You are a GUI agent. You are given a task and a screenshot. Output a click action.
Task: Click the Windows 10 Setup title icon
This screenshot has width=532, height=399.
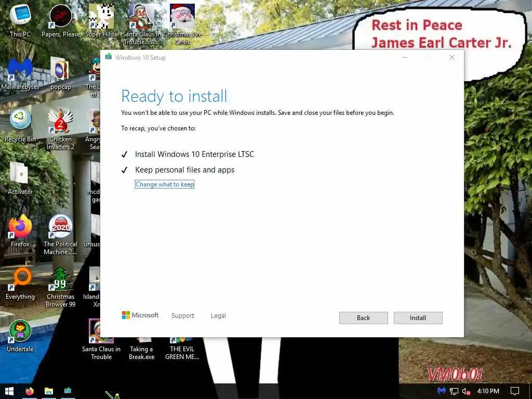tap(108, 57)
